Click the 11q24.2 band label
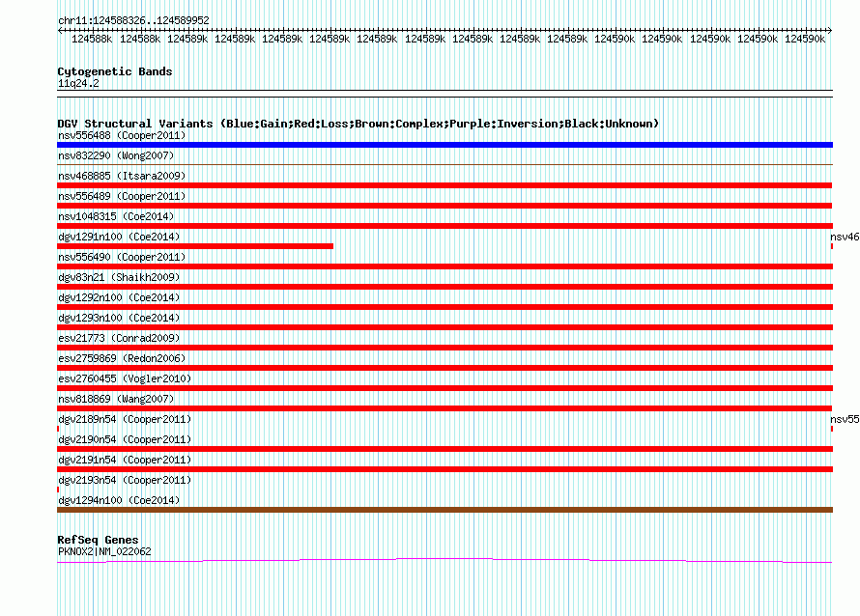Screen dimensions: 860x616 click(x=78, y=83)
